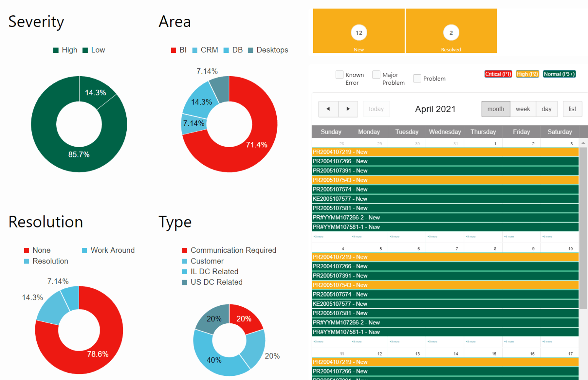Check the Problem checkbox
Screen dimensions: 588x380
417,78
